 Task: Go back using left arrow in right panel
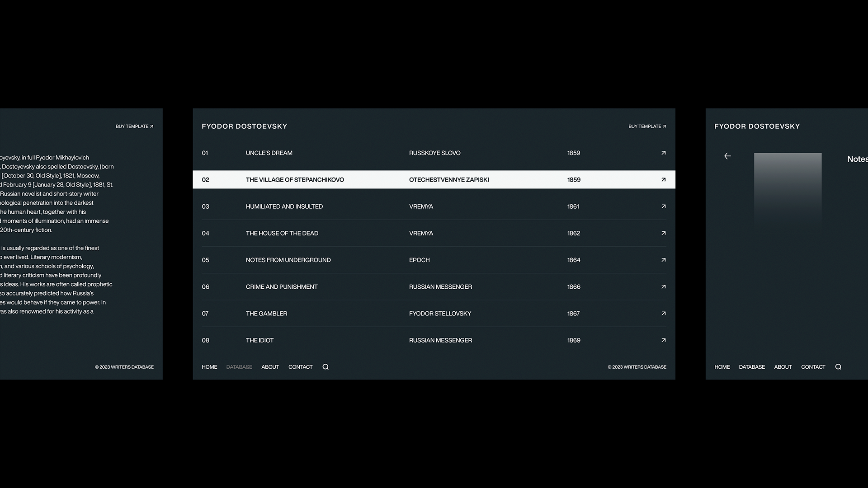pyautogui.click(x=727, y=156)
